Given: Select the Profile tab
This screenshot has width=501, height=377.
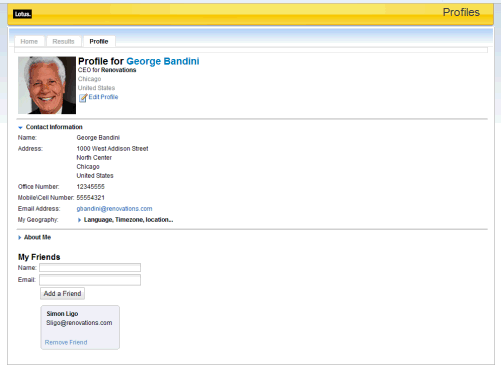Looking at the screenshot, I should (99, 41).
